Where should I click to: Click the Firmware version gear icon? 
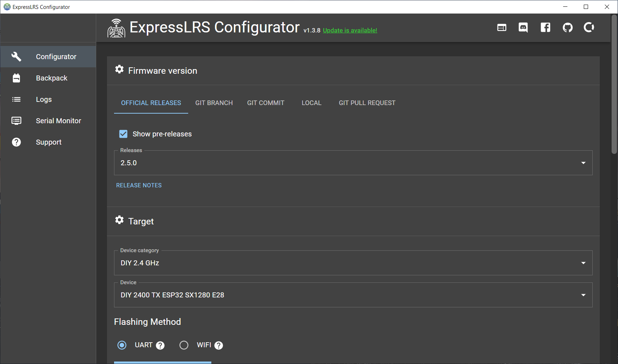pos(119,69)
